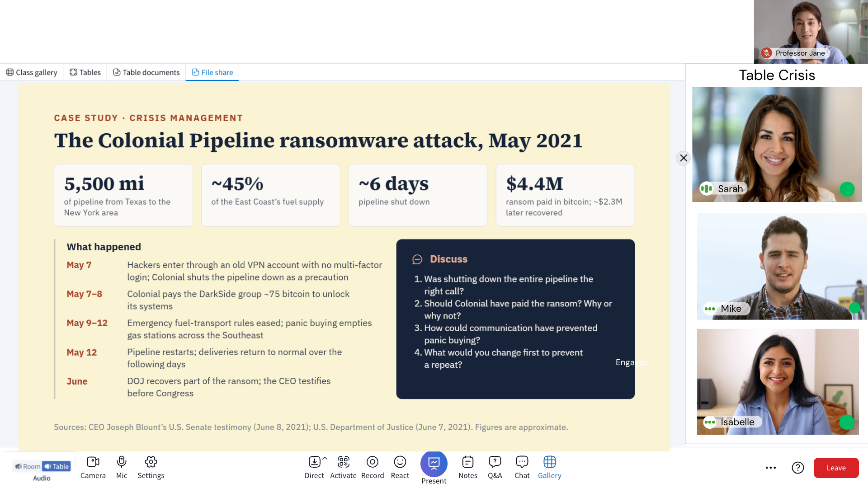
Task: Click Isabelle's three-dot status indicator
Action: (x=710, y=422)
